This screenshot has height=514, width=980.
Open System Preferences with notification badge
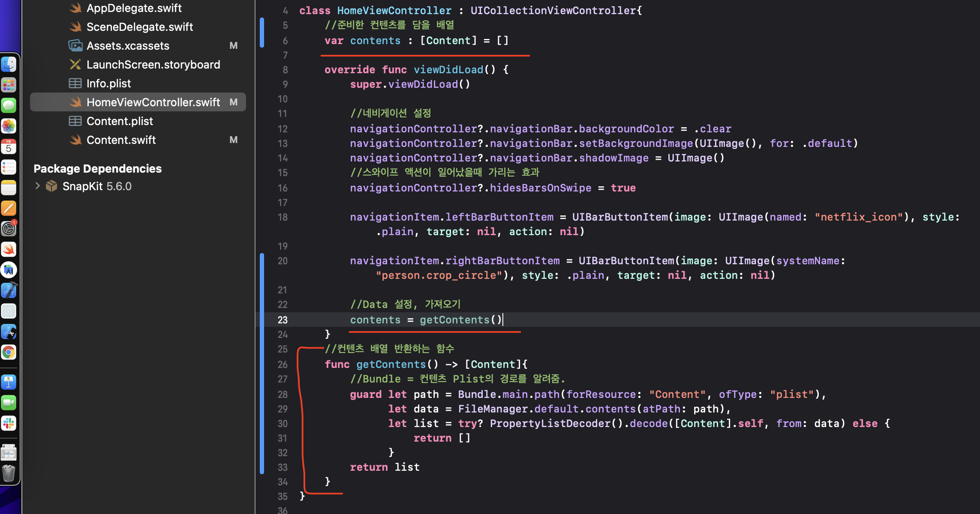(x=9, y=229)
